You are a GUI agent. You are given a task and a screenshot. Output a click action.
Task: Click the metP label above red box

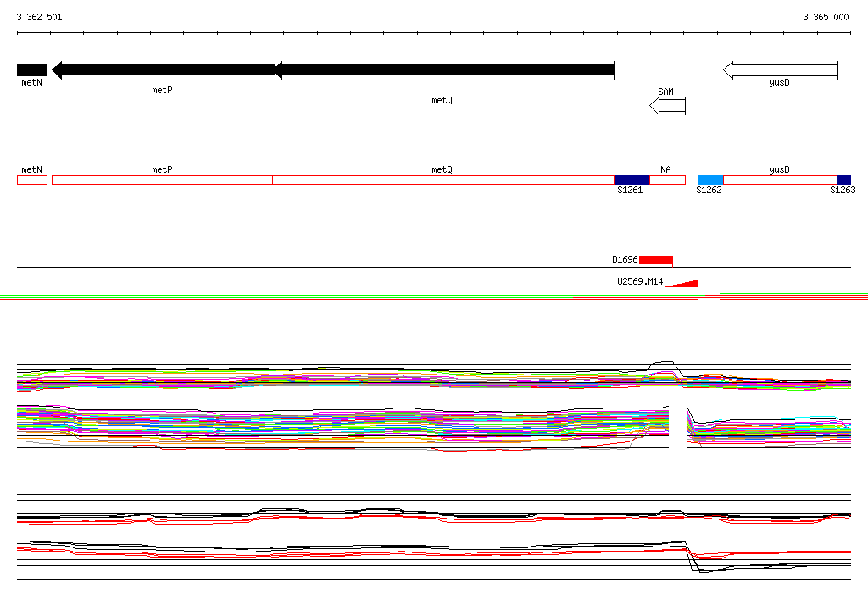pos(162,170)
